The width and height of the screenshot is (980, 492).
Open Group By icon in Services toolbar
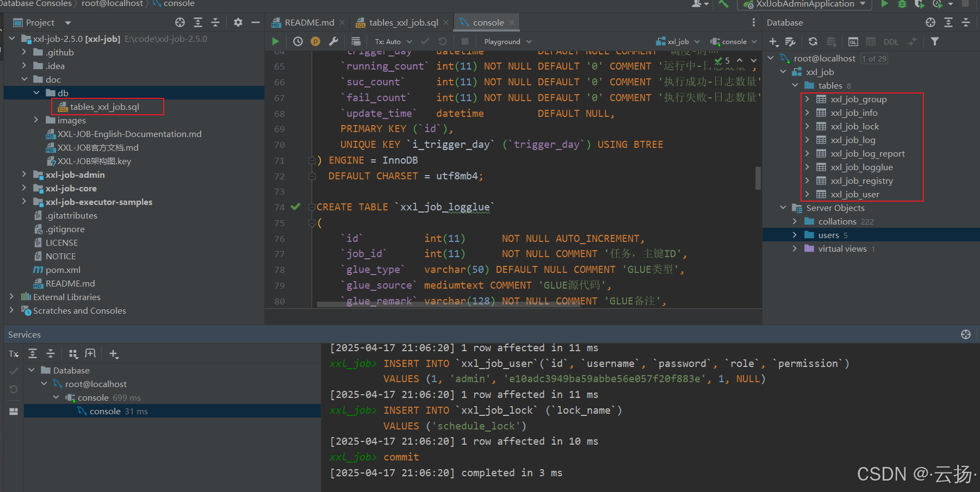73,354
